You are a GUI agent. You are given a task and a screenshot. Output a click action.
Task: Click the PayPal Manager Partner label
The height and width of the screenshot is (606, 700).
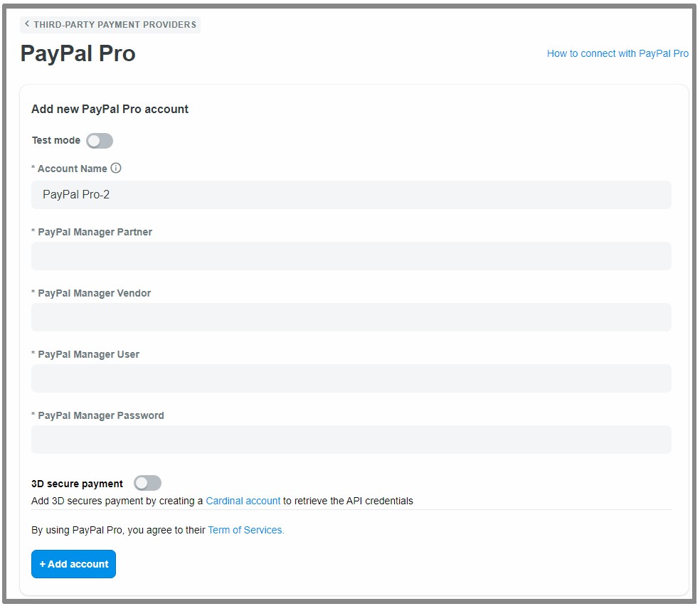(x=95, y=232)
